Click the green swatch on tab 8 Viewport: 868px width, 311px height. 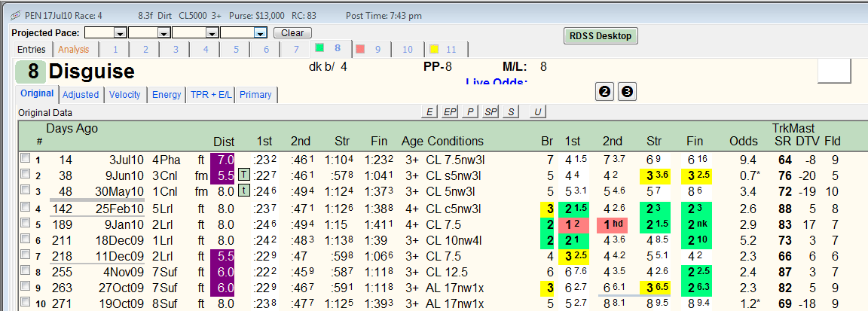(x=319, y=48)
